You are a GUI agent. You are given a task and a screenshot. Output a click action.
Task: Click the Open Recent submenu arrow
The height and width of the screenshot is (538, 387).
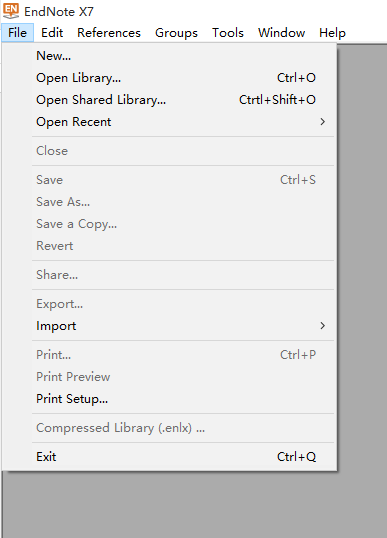pyautogui.click(x=322, y=122)
